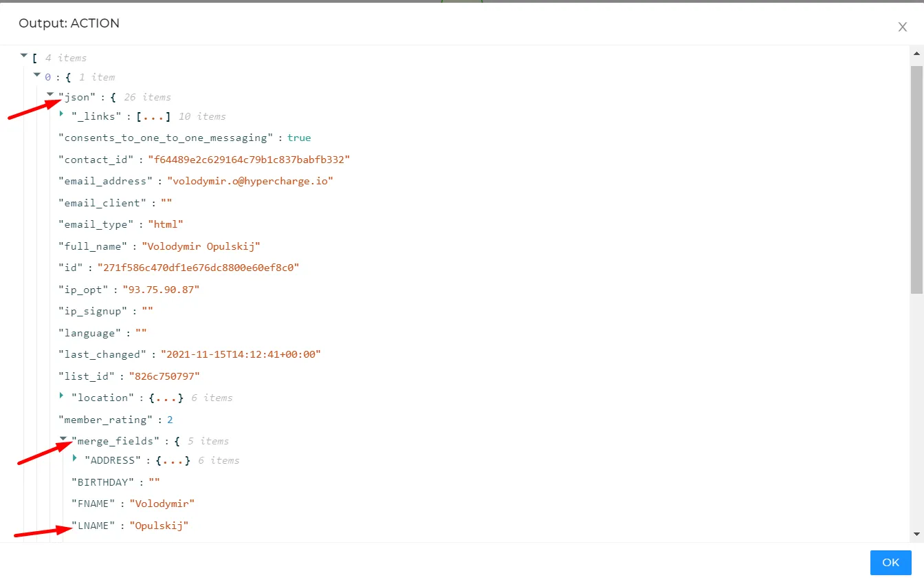Expand the "ADDRESS" object
This screenshot has width=924, height=582.
(75, 458)
